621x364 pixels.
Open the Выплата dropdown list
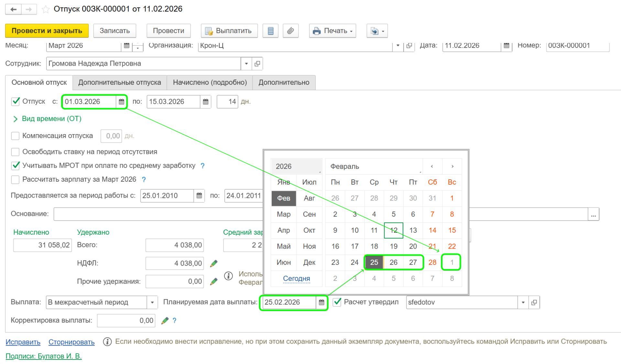pos(152,303)
